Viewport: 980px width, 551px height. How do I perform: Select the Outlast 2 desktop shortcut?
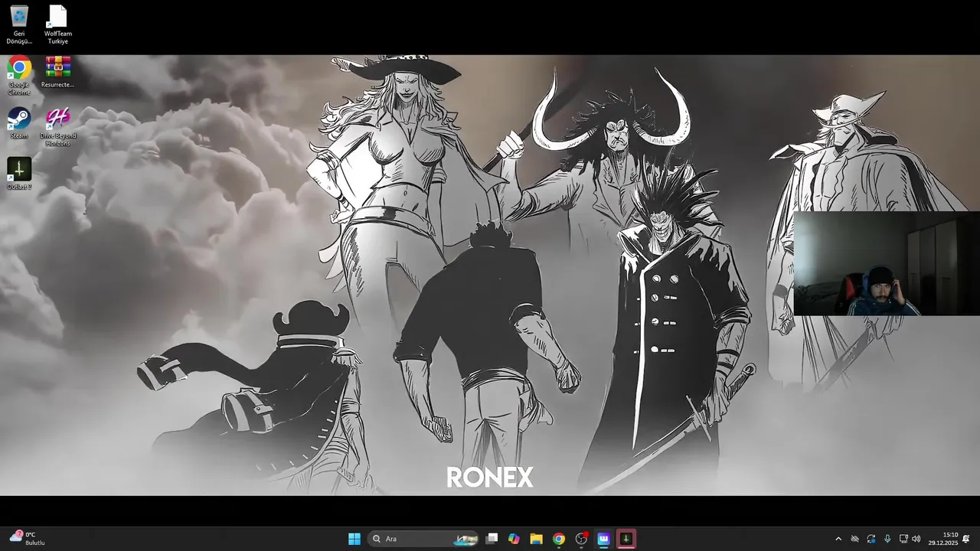point(19,174)
